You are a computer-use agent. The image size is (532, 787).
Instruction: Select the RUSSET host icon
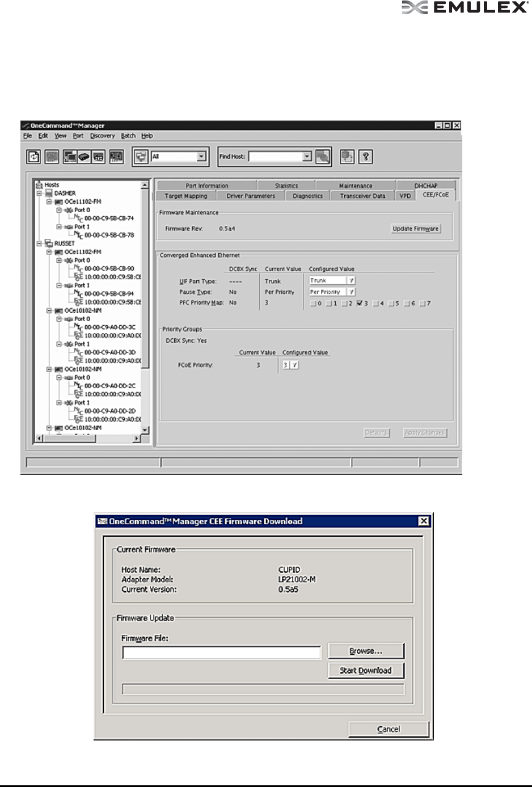pos(49,243)
